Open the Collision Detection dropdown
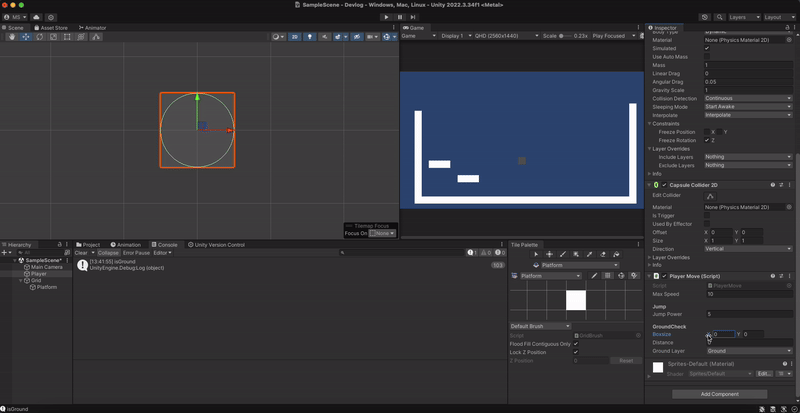The height and width of the screenshot is (413, 800). 748,98
